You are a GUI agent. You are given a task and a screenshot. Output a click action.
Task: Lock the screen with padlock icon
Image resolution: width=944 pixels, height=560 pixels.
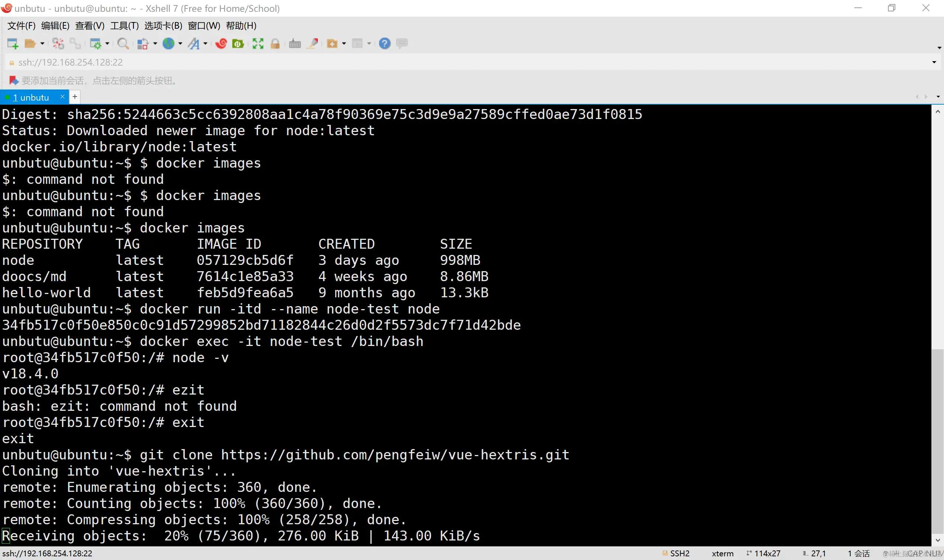coord(275,44)
